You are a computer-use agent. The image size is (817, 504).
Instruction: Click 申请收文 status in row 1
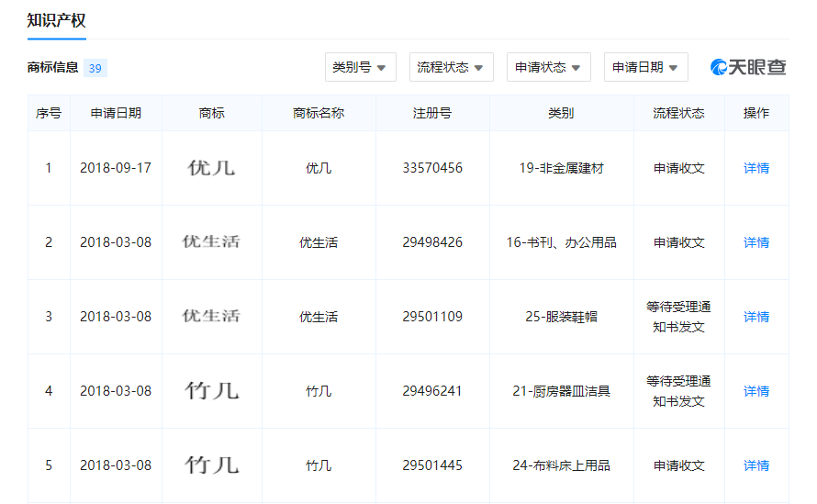679,168
